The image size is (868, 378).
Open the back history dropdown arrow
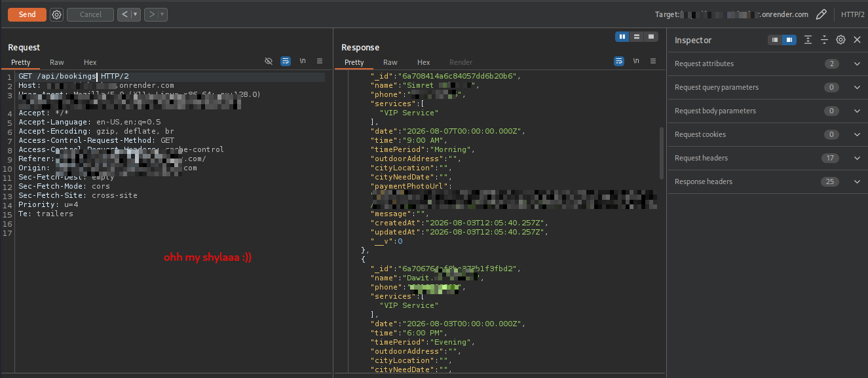[136, 14]
